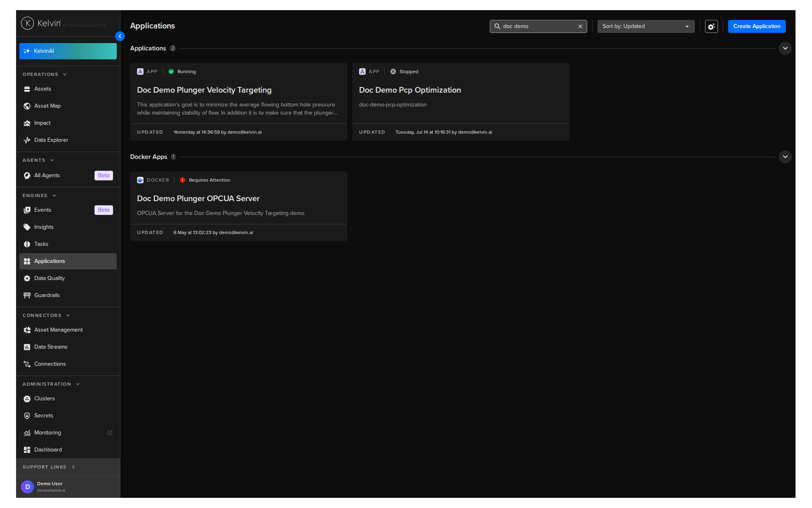Expand the Support Links section
The height and width of the screenshot is (508, 812).
coord(49,467)
